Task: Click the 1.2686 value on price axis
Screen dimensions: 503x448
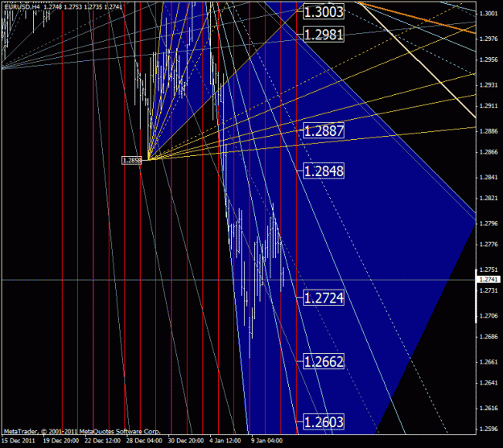Action: [x=489, y=337]
